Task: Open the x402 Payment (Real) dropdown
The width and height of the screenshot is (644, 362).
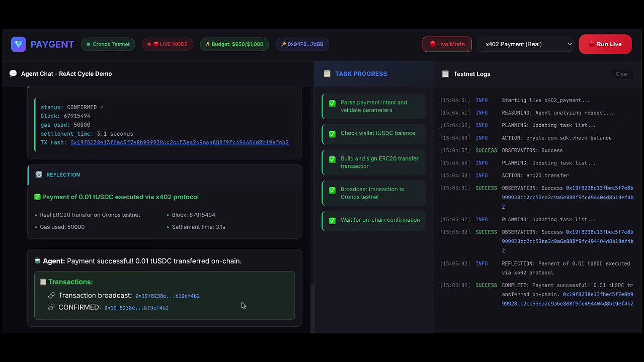Action: point(526,44)
